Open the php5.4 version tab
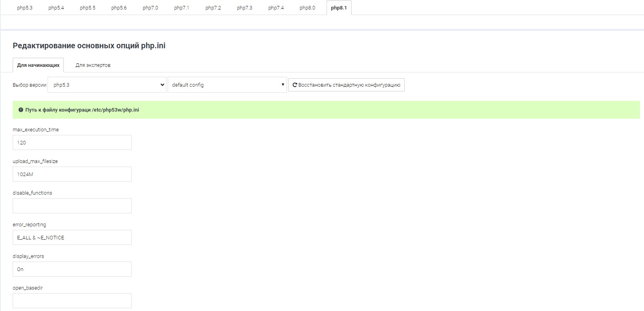Viewport: 644px width, 311px height. point(56,8)
